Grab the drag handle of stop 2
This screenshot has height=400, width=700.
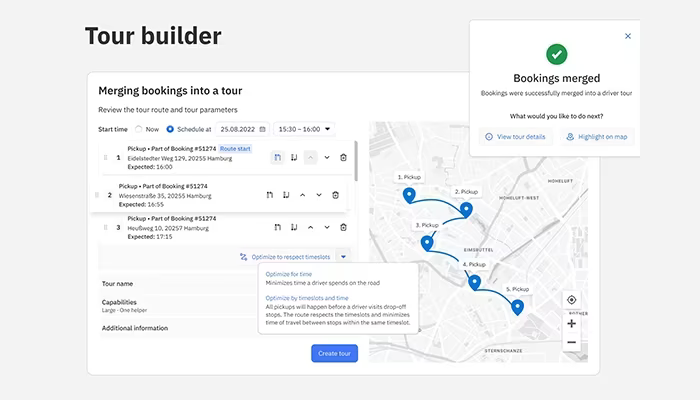(x=97, y=195)
